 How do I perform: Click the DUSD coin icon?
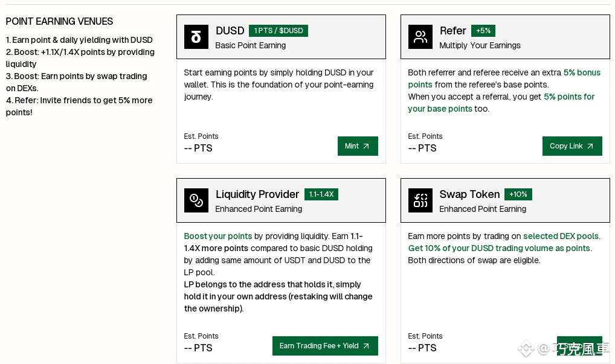pos(196,37)
